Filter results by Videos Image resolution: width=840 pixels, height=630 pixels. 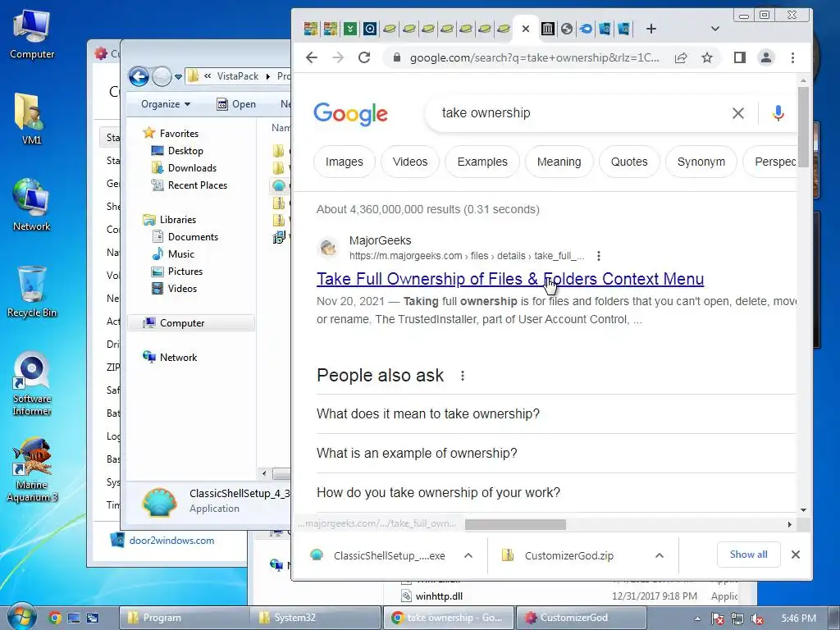pyautogui.click(x=410, y=162)
